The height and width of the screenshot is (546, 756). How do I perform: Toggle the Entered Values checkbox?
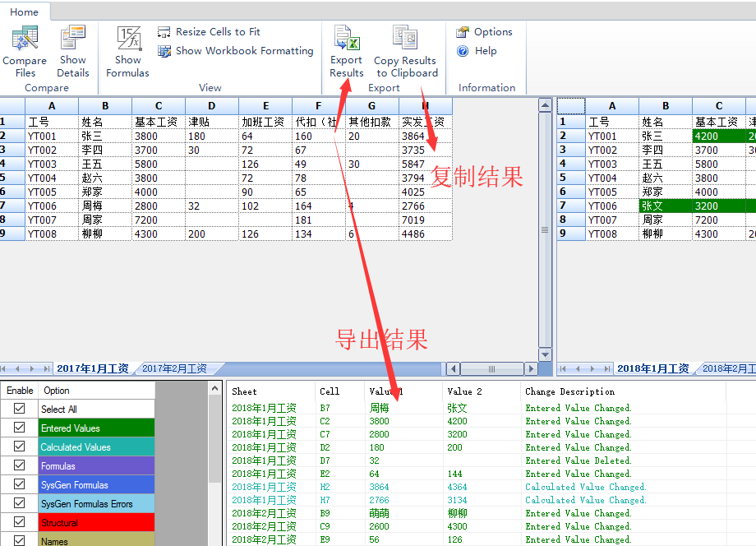[x=19, y=428]
